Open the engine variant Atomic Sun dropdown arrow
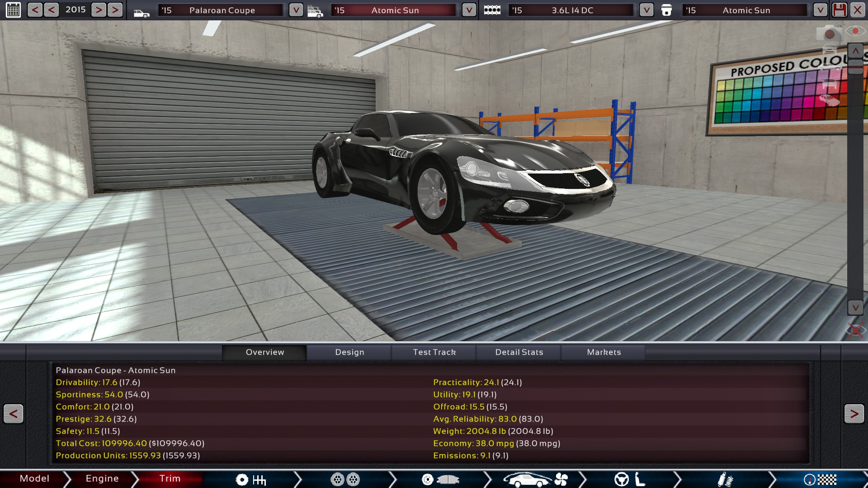Screen dimensions: 868x488 click(820, 10)
